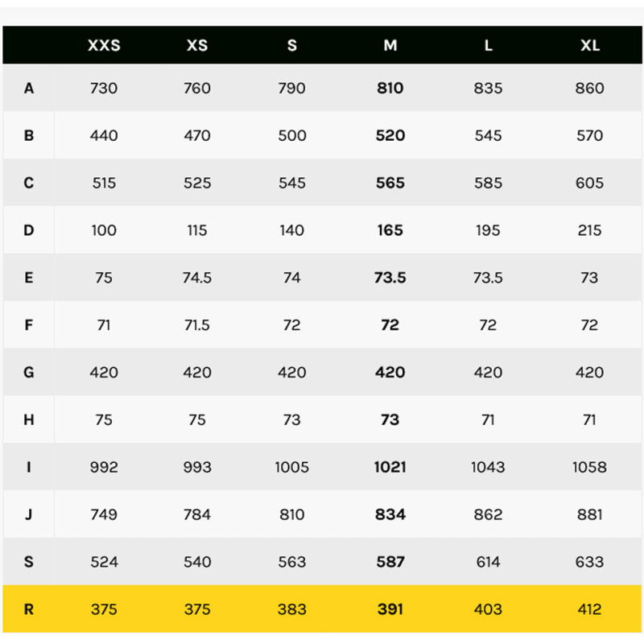Click the row label G
This screenshot has height=644, width=644.
coord(29,373)
